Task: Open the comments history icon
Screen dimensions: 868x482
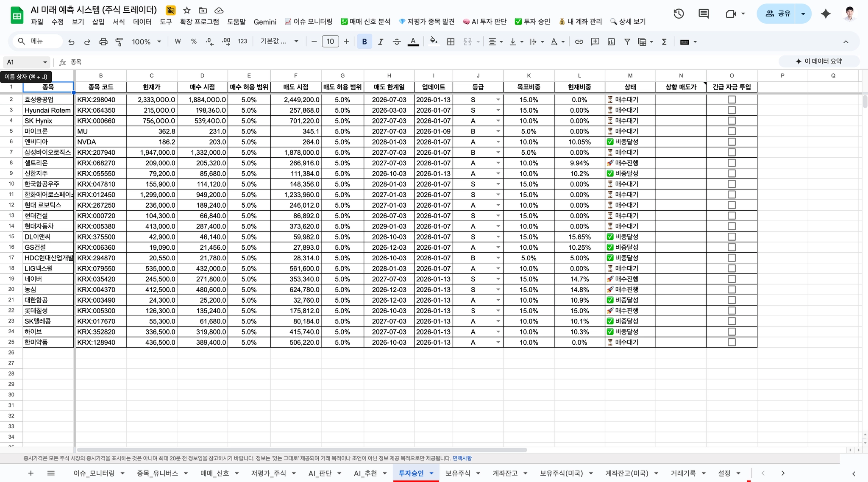Action: click(704, 14)
